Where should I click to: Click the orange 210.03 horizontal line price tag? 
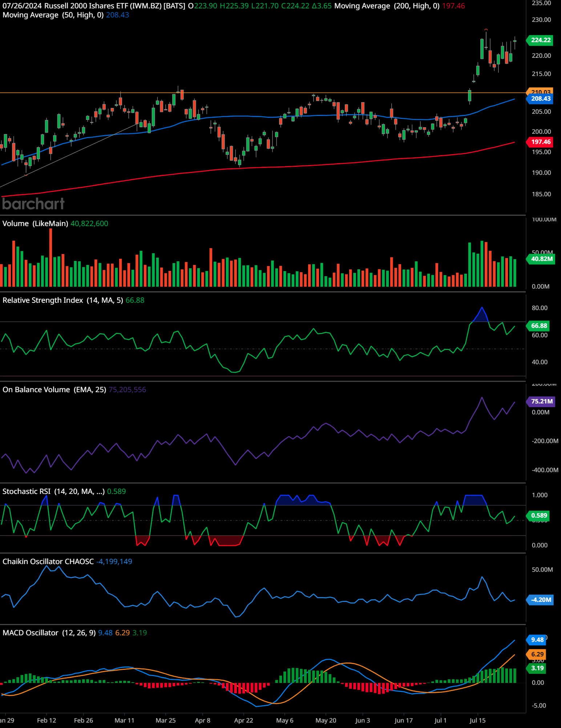coord(540,91)
